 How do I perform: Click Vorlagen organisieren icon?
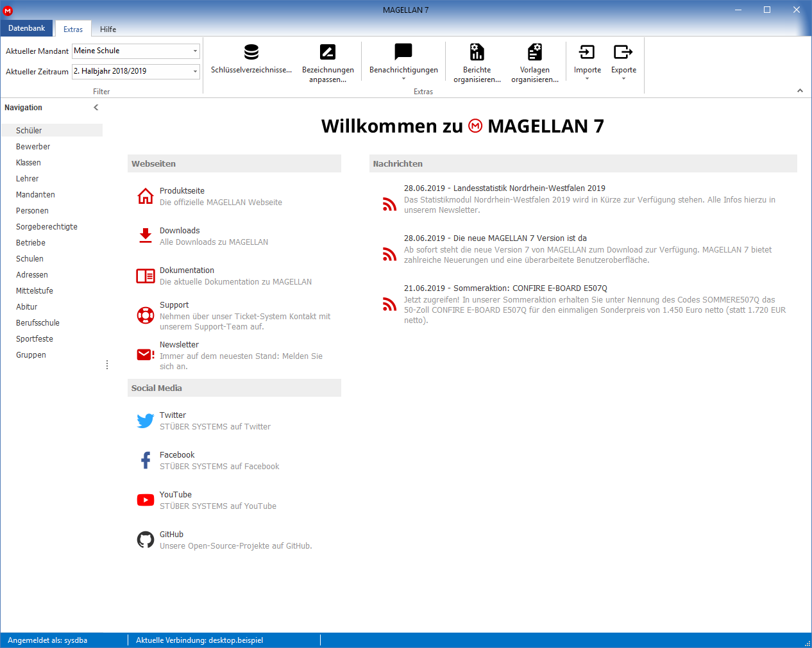pos(535,52)
